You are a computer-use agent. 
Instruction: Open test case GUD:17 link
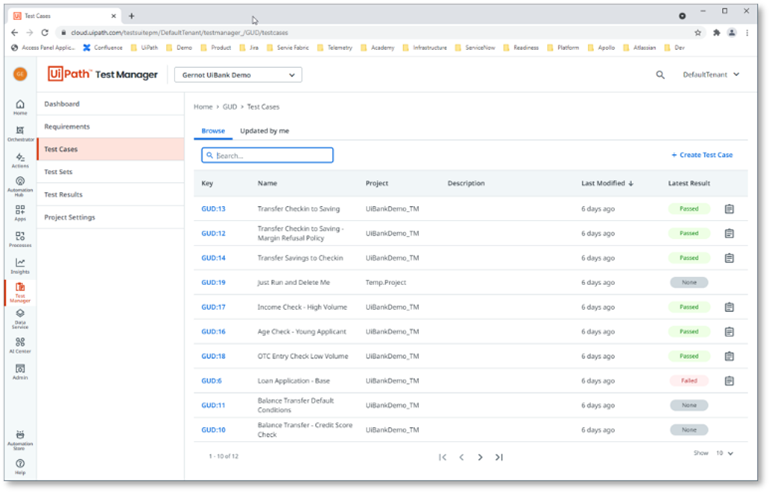click(x=213, y=307)
